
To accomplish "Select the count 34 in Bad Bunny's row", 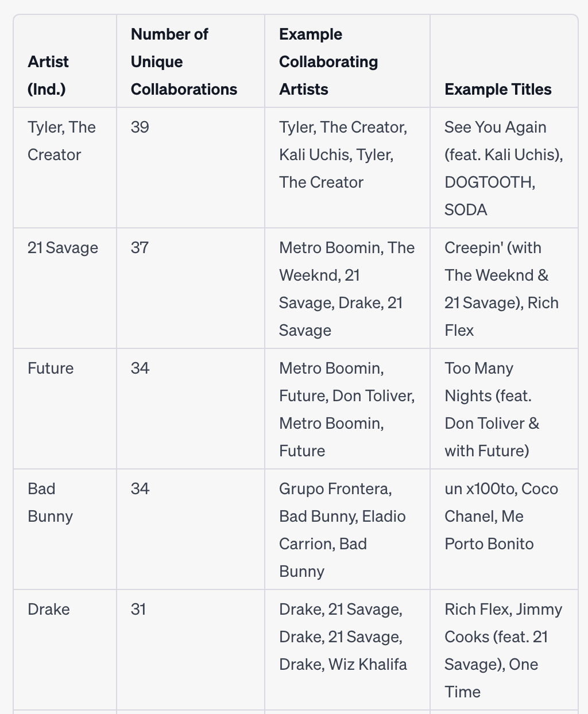I will pos(140,488).
